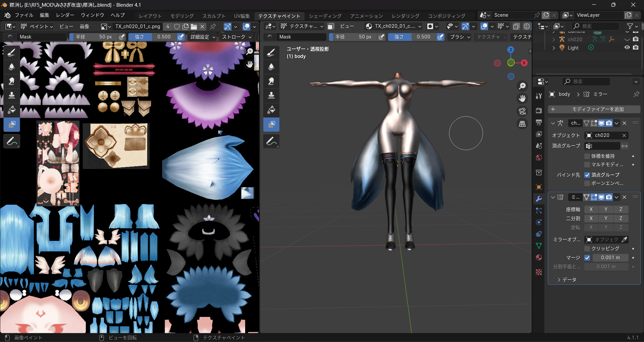Enable the マルチモディ... checkbox
The height and width of the screenshot is (342, 644).
pyautogui.click(x=587, y=164)
